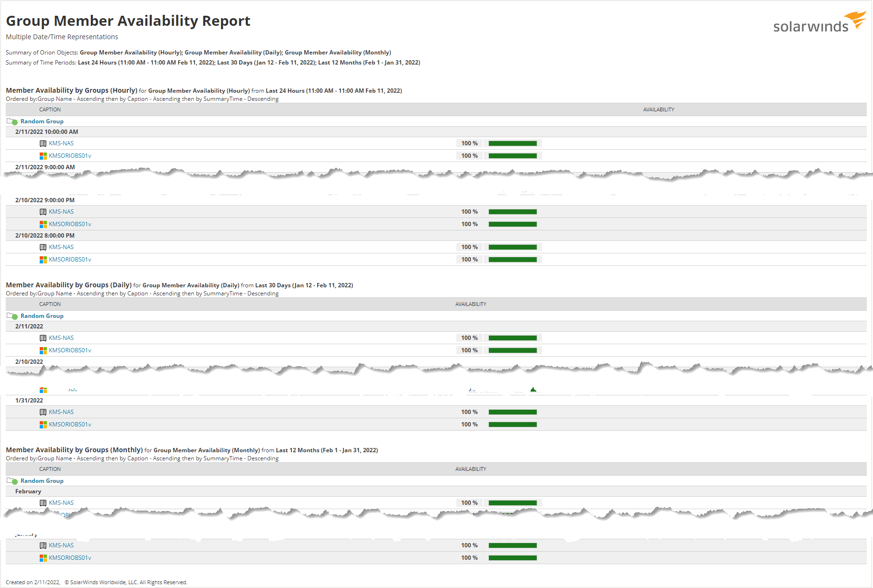Click the availability bar for KMSORIOBS01v under 2/10/2022 8:00:00 PM

point(513,260)
